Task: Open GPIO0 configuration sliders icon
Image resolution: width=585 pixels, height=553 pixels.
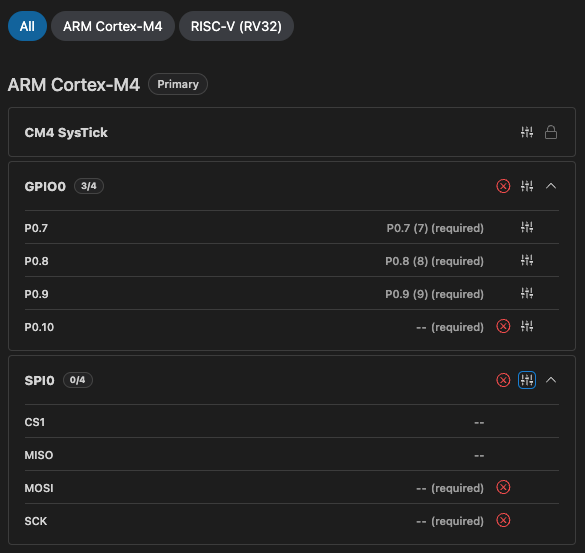Action: point(527,186)
